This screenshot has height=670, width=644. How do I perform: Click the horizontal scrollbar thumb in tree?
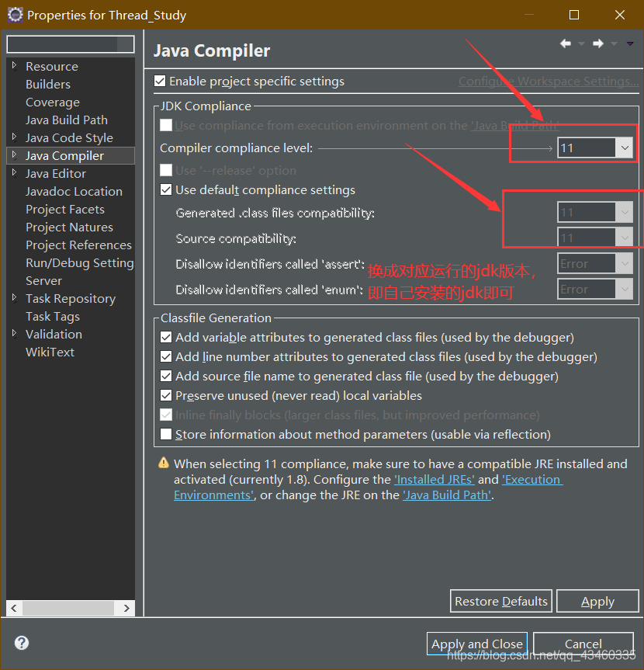(68, 608)
